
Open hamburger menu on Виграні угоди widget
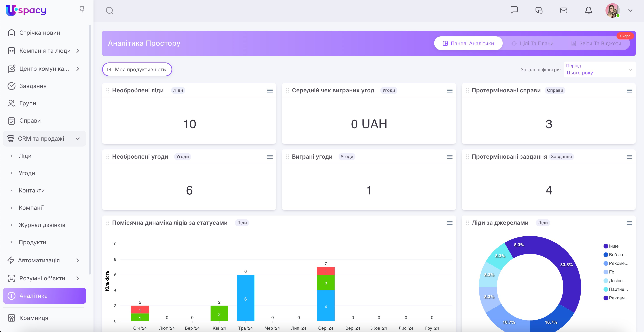click(449, 157)
